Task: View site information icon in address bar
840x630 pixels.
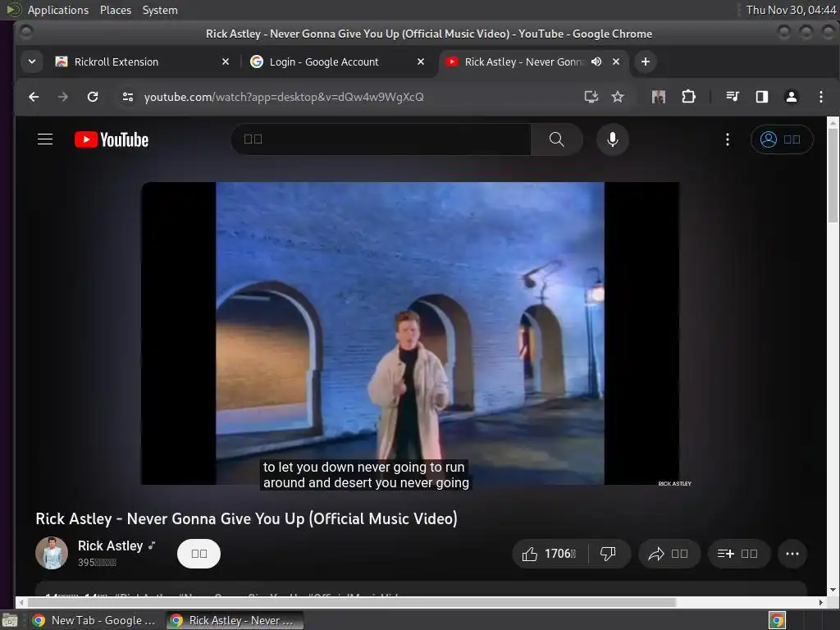Action: pyautogui.click(x=127, y=97)
